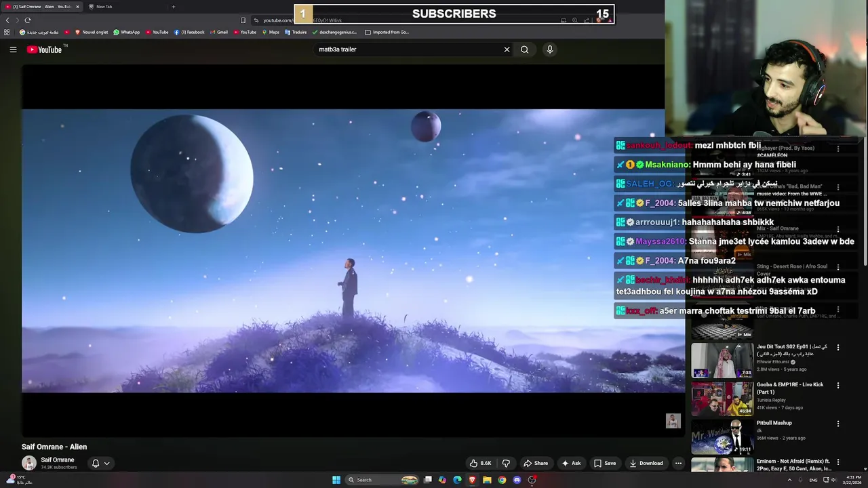The width and height of the screenshot is (868, 488).
Task: Open volume control in system tray
Action: pos(833,480)
